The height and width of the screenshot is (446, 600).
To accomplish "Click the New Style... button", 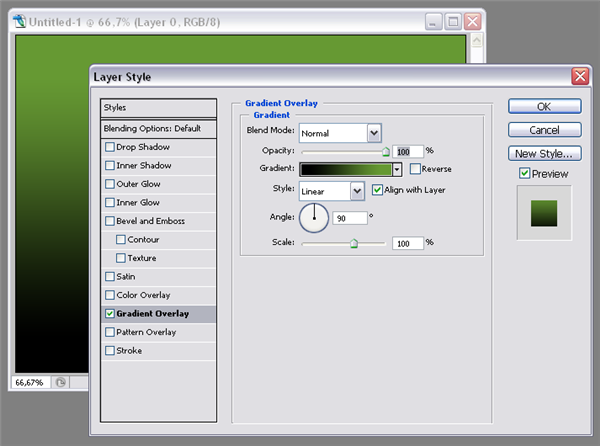I will [543, 153].
